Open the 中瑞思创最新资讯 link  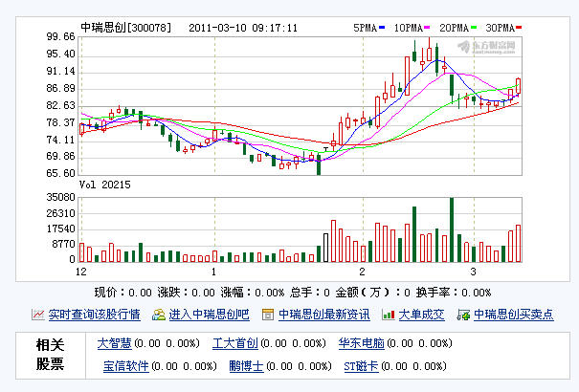tap(323, 315)
